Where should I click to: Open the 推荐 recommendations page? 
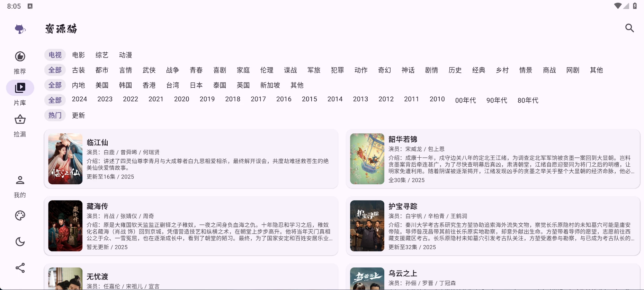20,62
